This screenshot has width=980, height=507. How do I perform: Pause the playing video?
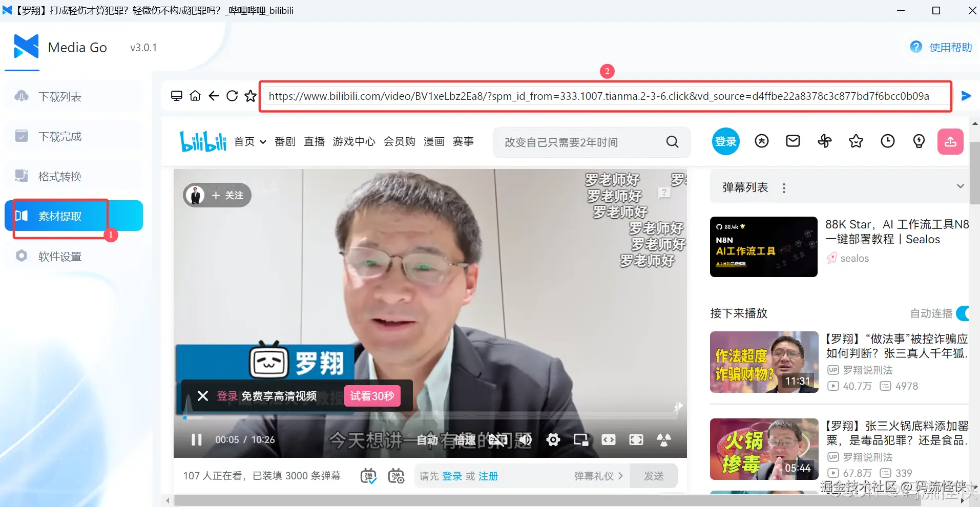pos(196,439)
